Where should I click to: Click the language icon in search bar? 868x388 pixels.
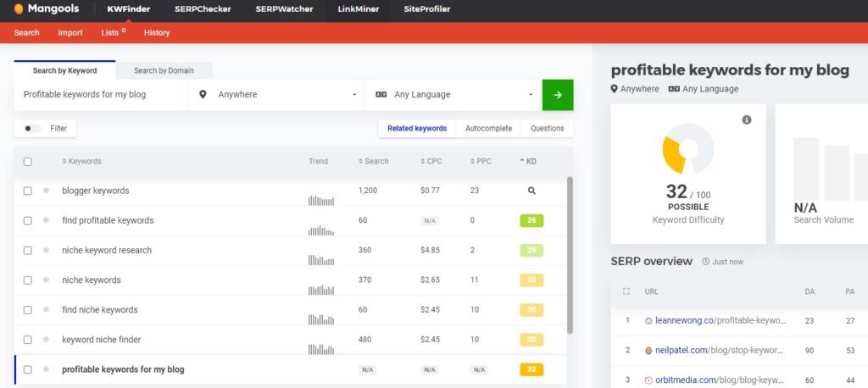[381, 95]
